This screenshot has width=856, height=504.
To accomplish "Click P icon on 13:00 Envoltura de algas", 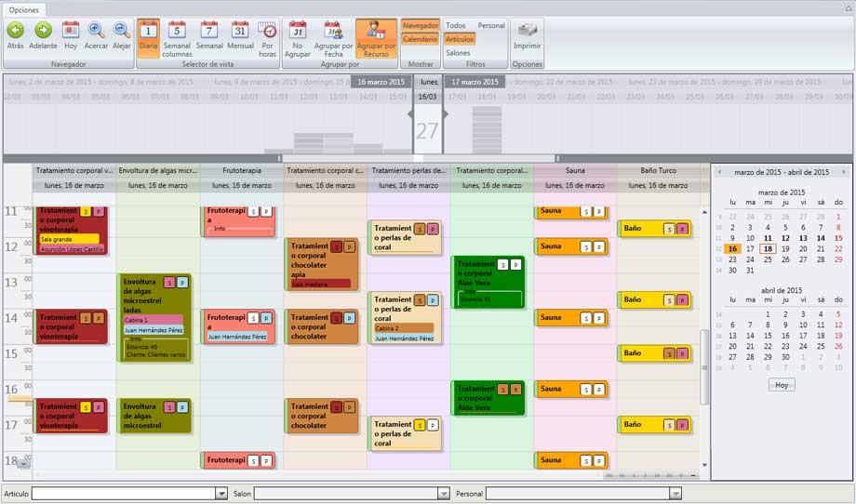I will pos(183,283).
